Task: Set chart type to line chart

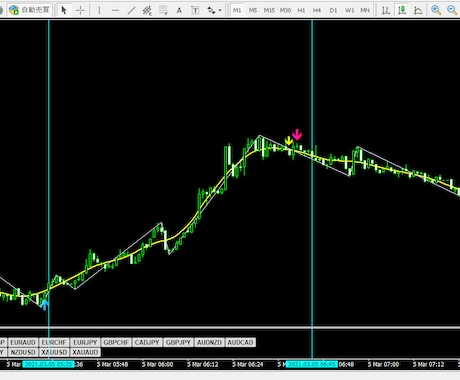Action: 418,10
